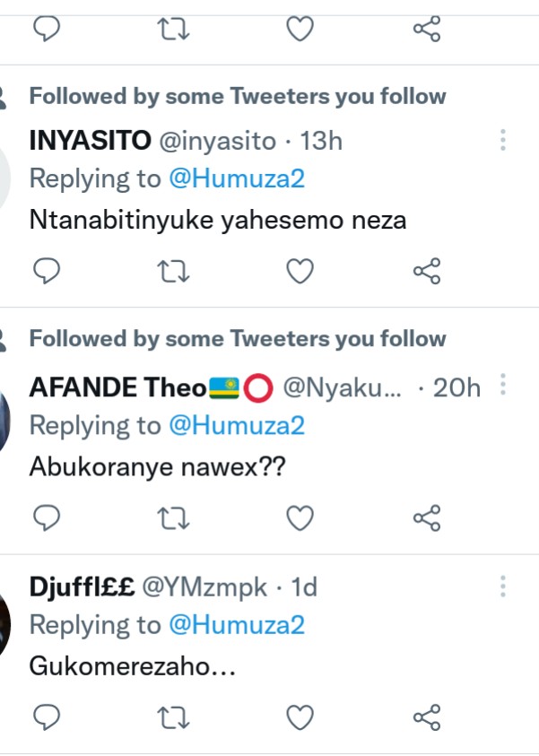Open more options for Djuffl££'s tweet
This screenshot has width=539, height=756.
click(x=503, y=587)
